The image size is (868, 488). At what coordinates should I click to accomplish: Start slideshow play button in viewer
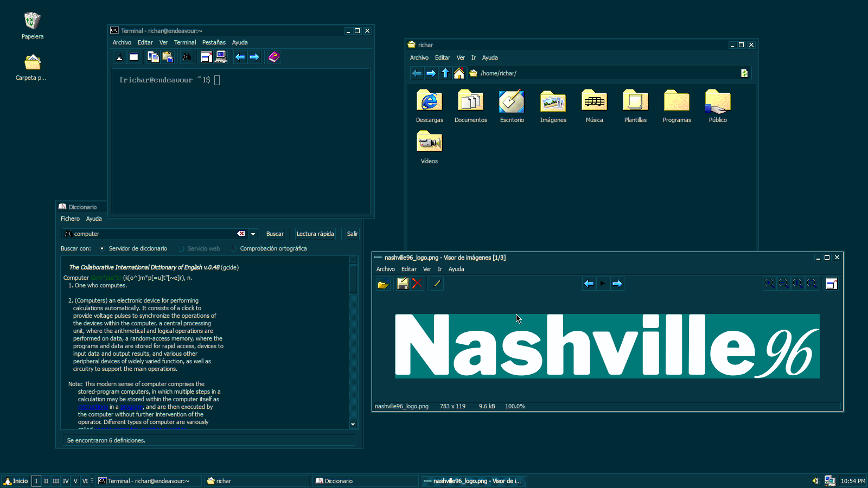click(x=603, y=284)
